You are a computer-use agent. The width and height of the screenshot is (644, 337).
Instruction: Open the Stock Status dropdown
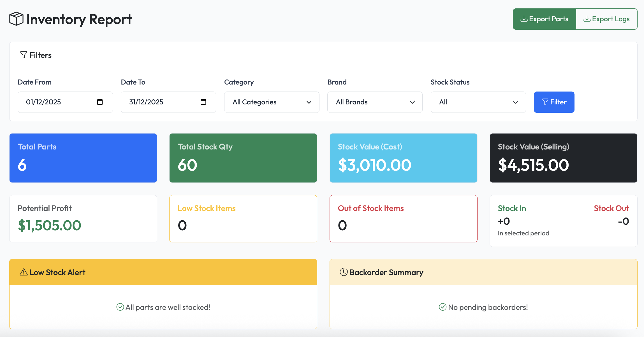click(x=478, y=102)
